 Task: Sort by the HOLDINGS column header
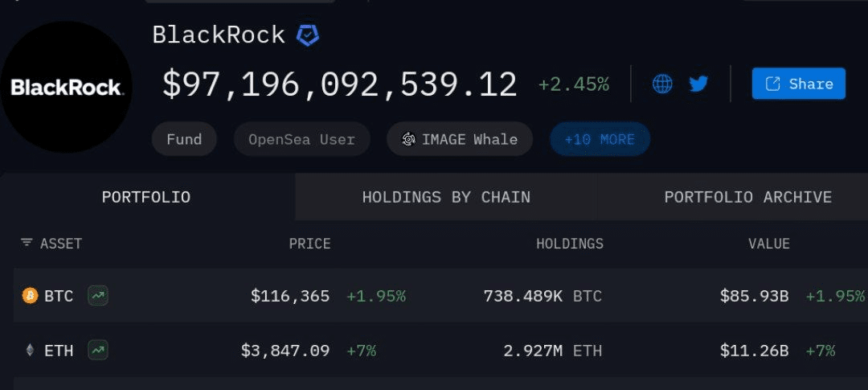pyautogui.click(x=570, y=244)
